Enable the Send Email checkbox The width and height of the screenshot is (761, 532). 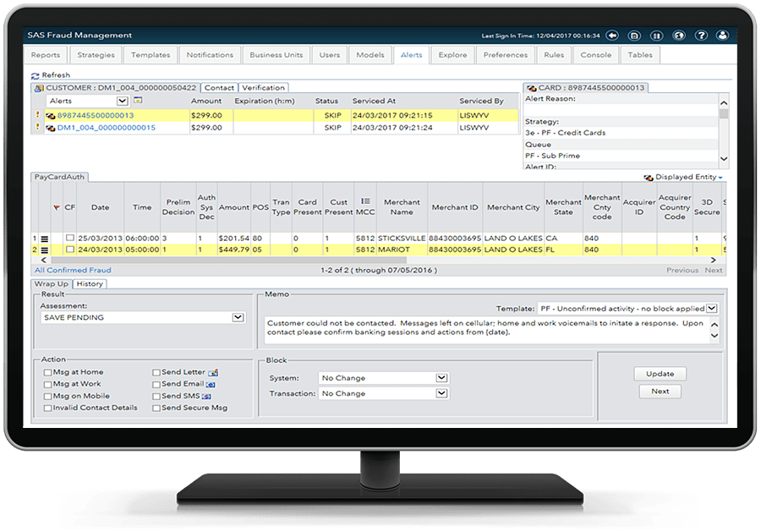156,384
